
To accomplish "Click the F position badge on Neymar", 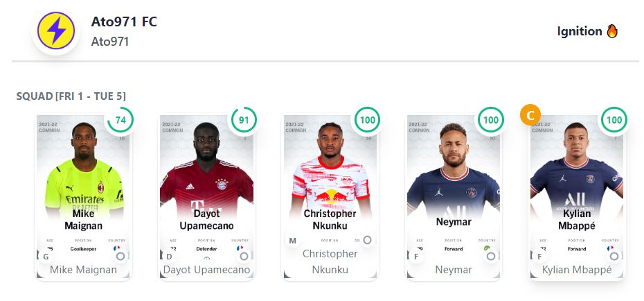I will (417, 257).
